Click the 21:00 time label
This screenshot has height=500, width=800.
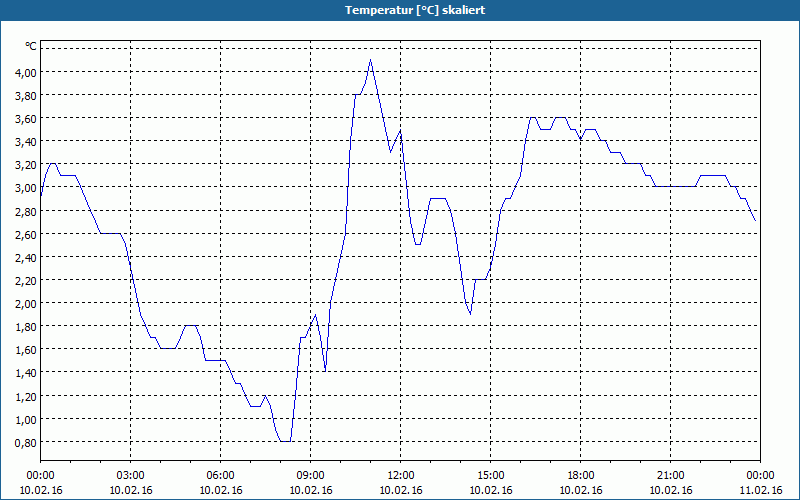click(670, 476)
